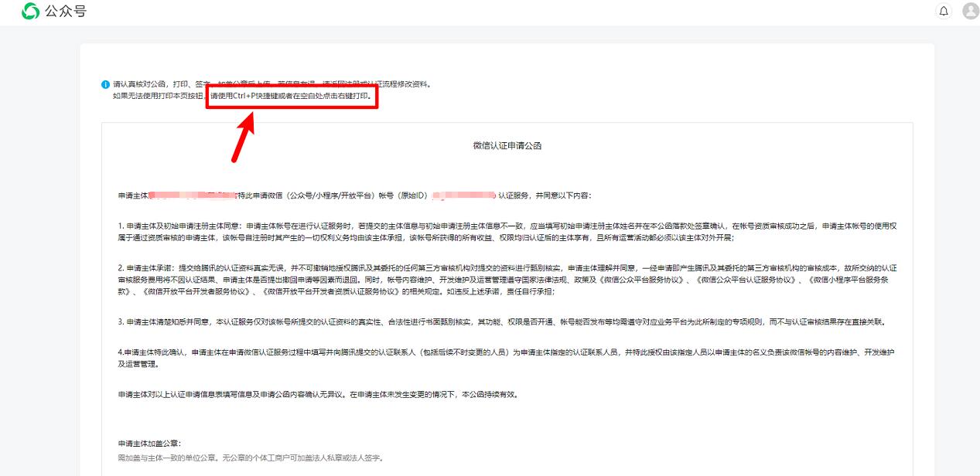Click the notice line starting 请认真核对公函
Screen dimensions: 980x476
pyautogui.click(x=271, y=84)
